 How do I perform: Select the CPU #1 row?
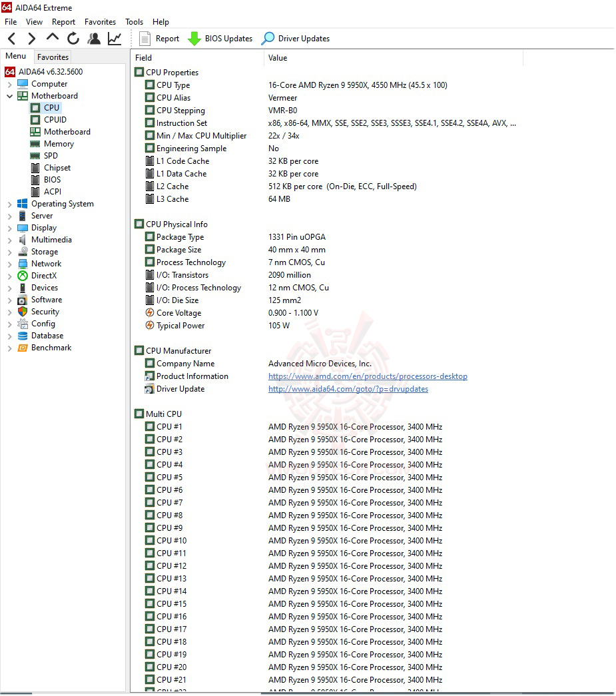click(x=328, y=426)
